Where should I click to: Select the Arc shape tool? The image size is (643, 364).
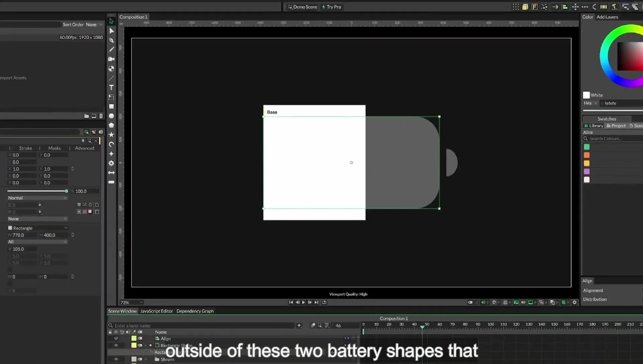[x=112, y=144]
